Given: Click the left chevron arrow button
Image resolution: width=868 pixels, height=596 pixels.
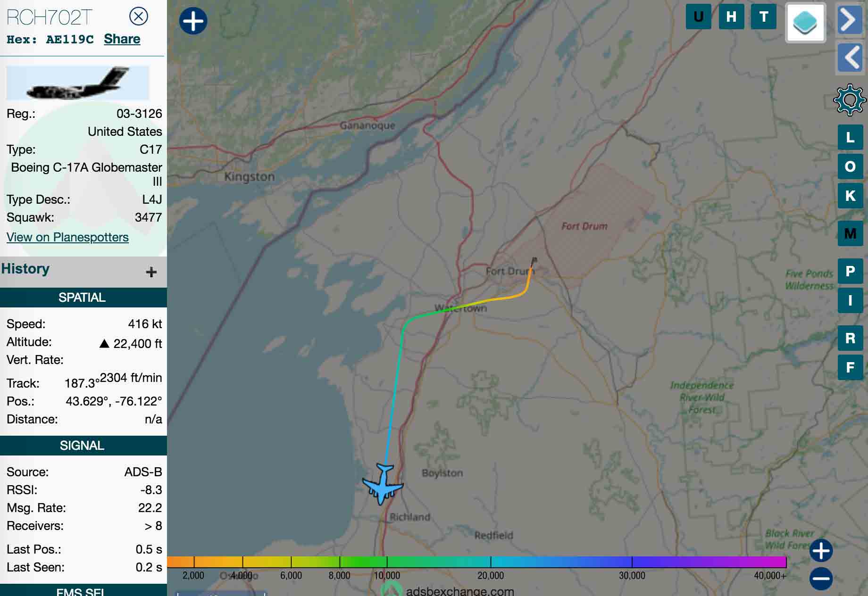Looking at the screenshot, I should tap(850, 58).
